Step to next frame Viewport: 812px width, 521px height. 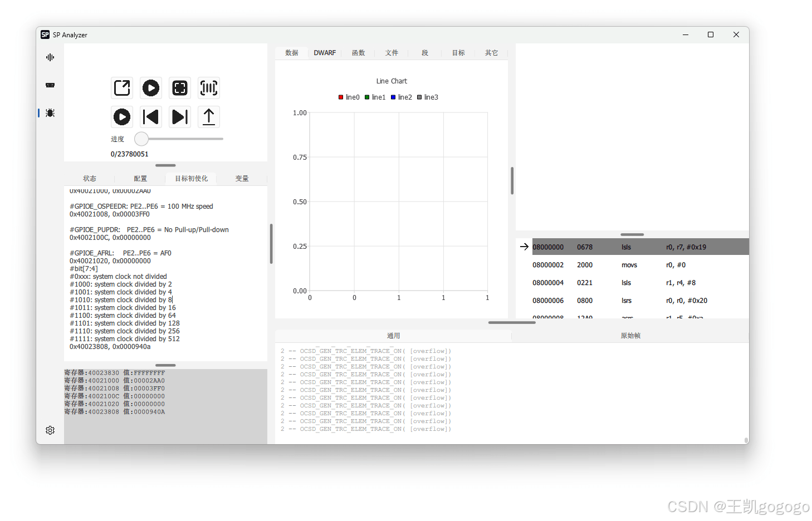click(x=180, y=117)
